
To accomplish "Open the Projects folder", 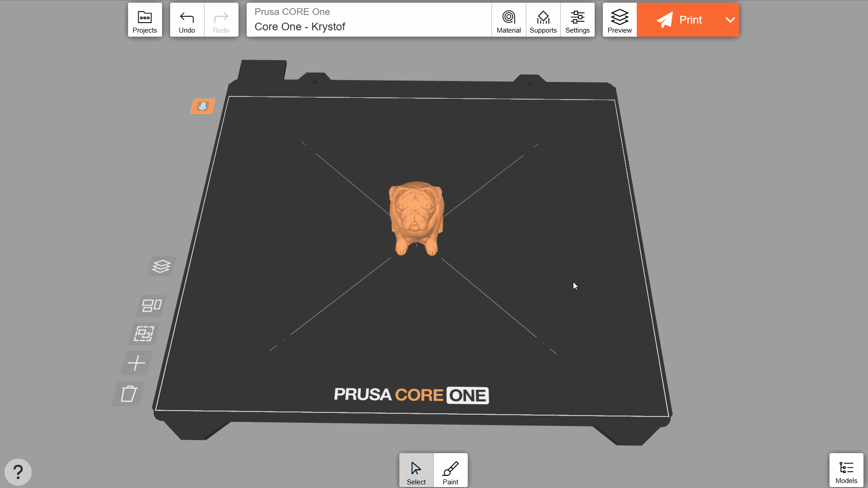I will [145, 20].
